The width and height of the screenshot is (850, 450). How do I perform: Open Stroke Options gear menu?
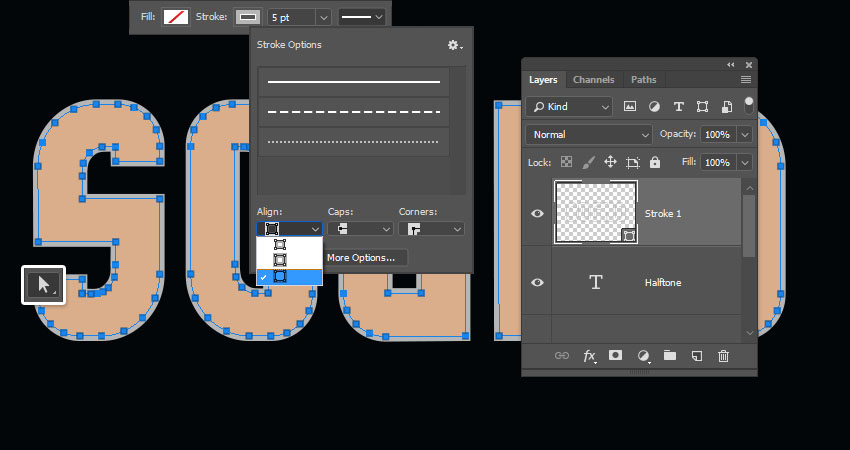tap(454, 45)
